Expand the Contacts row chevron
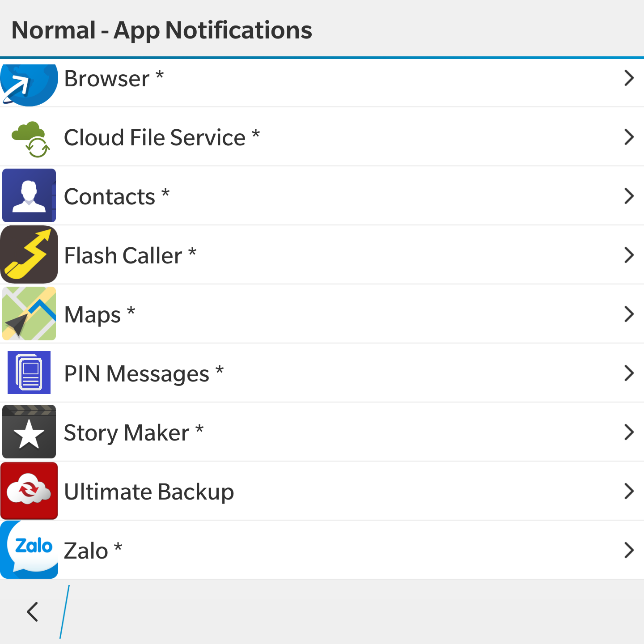 point(629,196)
